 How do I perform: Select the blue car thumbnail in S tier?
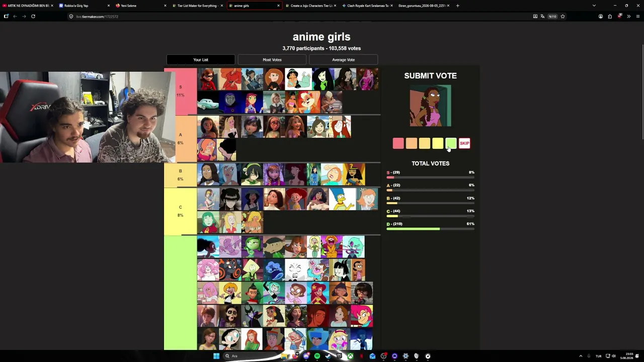208,103
